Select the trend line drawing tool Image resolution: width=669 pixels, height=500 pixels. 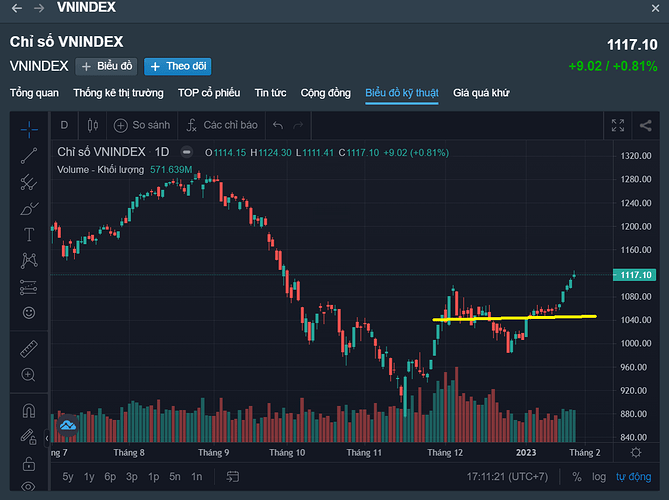pyautogui.click(x=29, y=155)
